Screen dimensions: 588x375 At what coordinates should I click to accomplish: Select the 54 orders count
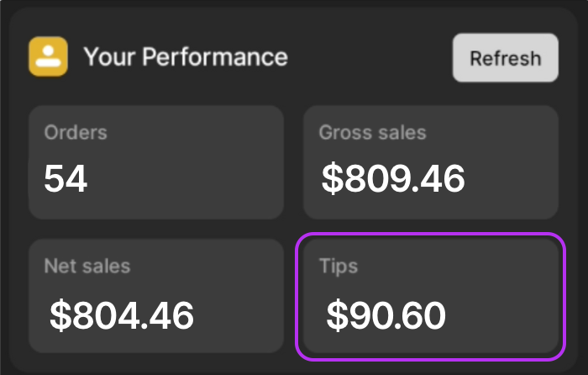[x=66, y=179]
